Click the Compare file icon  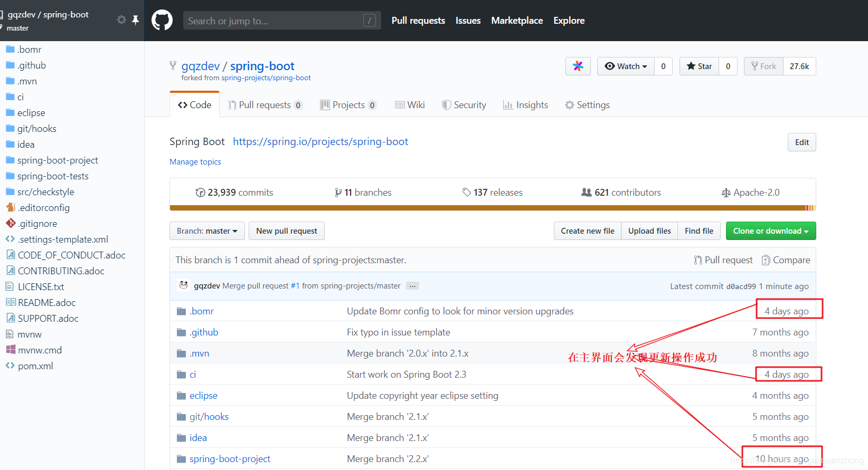766,260
